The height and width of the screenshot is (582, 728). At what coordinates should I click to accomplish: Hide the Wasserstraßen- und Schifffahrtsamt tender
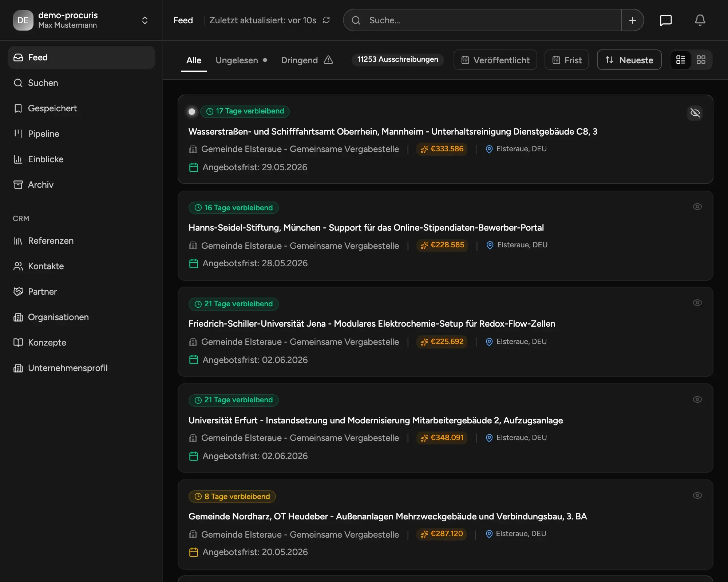(695, 113)
